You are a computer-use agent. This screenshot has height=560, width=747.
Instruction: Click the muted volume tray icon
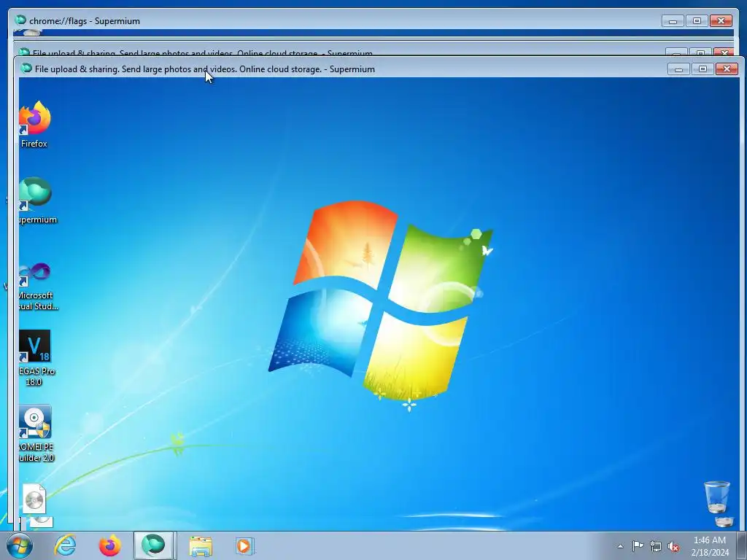[673, 547]
